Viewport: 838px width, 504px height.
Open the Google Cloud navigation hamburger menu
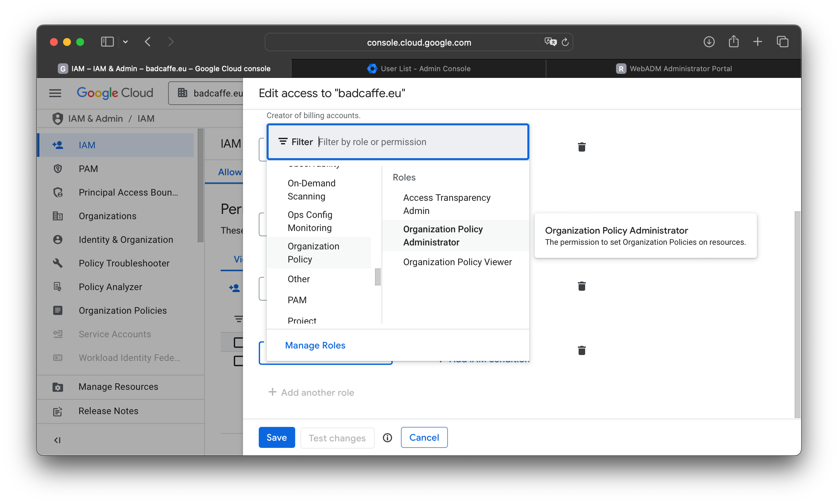(x=55, y=93)
